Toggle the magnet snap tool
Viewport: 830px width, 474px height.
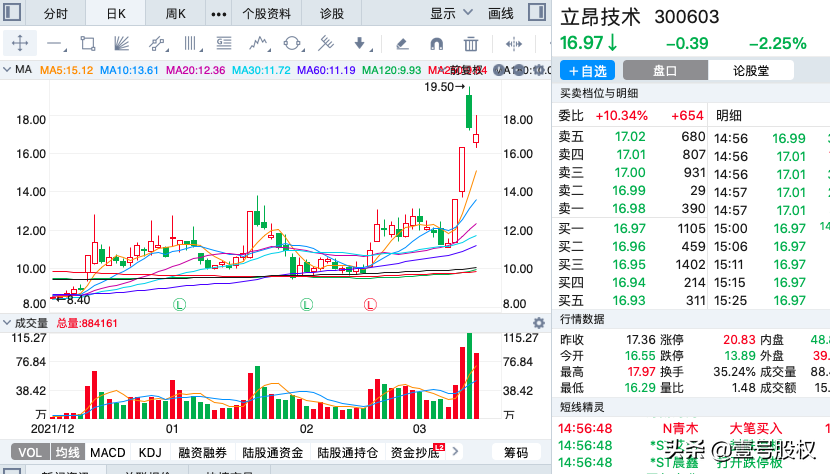point(437,43)
